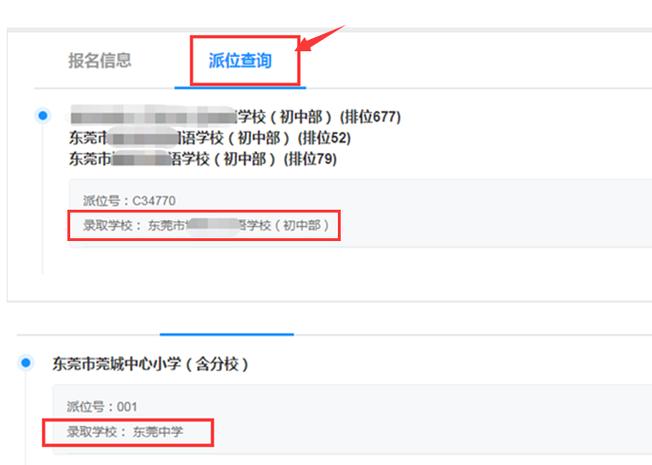Click the red arrow pointing at 派位查询
The height and width of the screenshot is (465, 652).
tap(320, 39)
